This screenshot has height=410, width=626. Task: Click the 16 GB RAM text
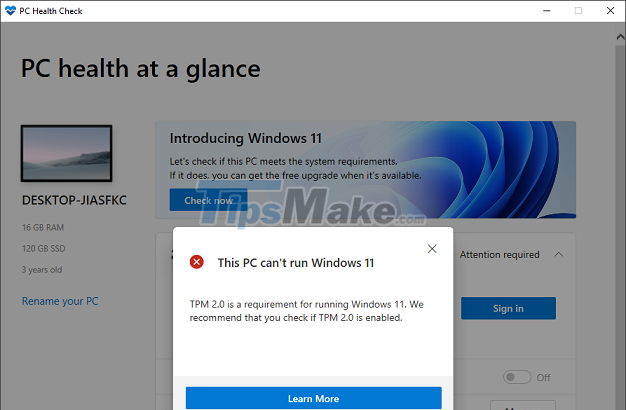click(43, 228)
